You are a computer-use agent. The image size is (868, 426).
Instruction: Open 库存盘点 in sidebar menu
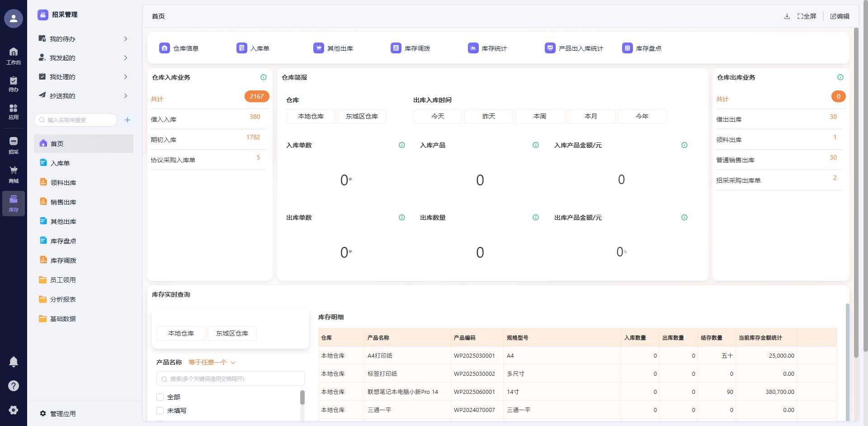[84, 241]
